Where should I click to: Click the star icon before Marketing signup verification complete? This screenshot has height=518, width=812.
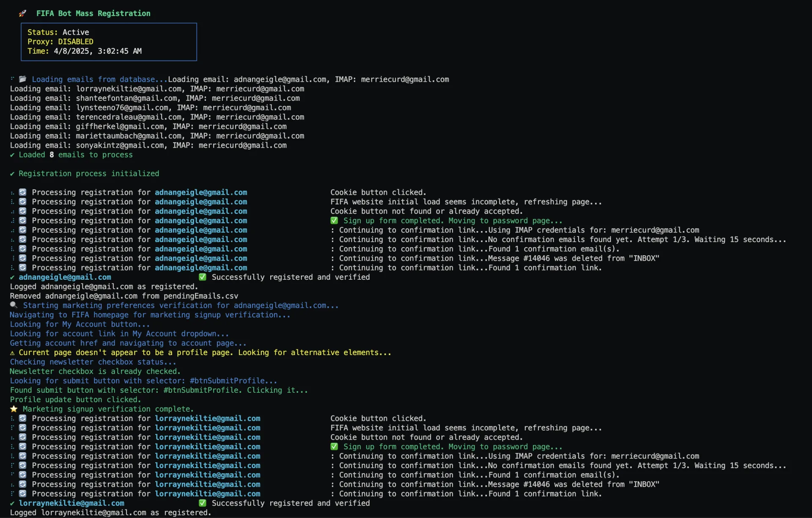point(14,409)
